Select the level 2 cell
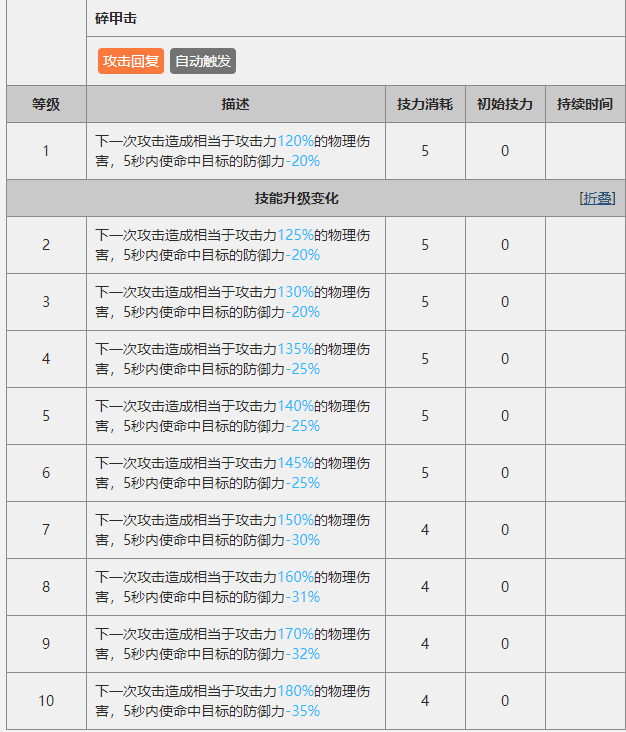Image resolution: width=626 pixels, height=732 pixels. (46, 245)
